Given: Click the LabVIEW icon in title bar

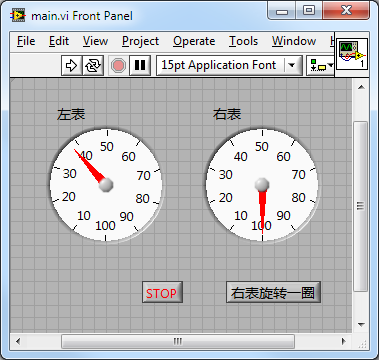Looking at the screenshot, I should click(x=18, y=16).
